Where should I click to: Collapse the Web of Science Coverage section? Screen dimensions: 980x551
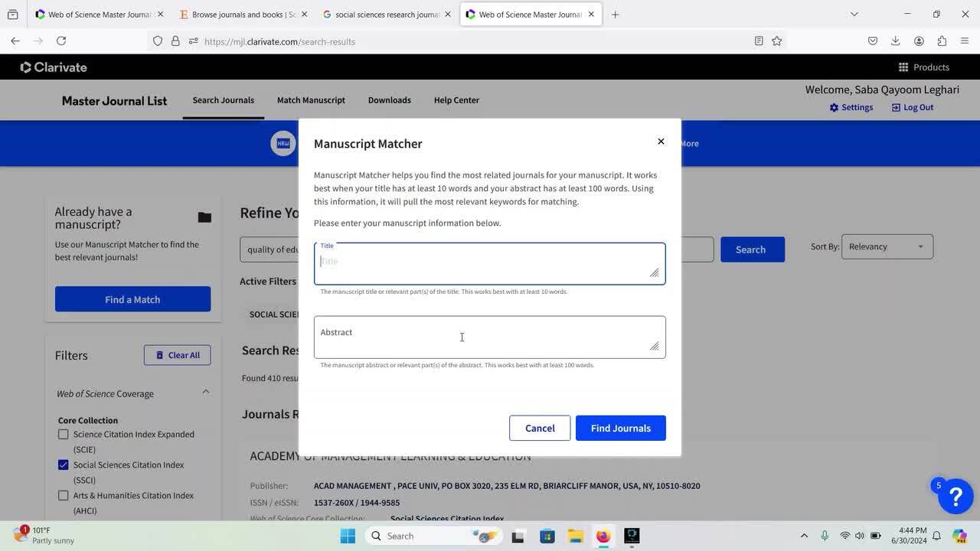205,393
